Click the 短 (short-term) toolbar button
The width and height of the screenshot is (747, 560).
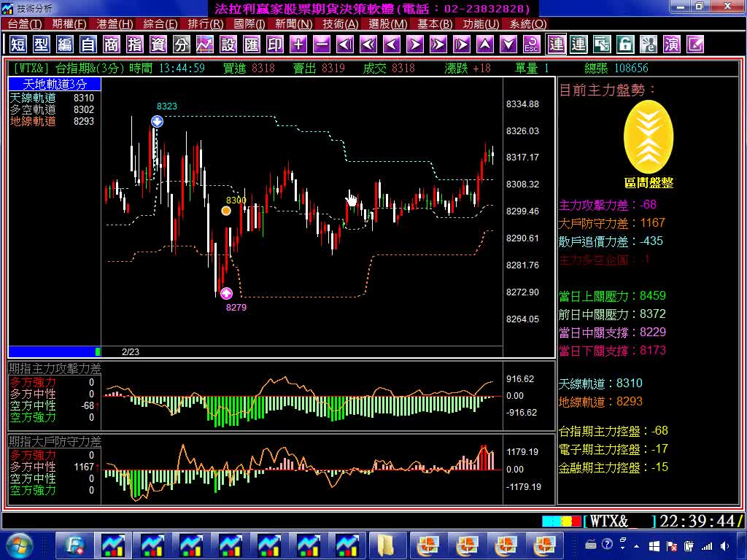coord(18,44)
